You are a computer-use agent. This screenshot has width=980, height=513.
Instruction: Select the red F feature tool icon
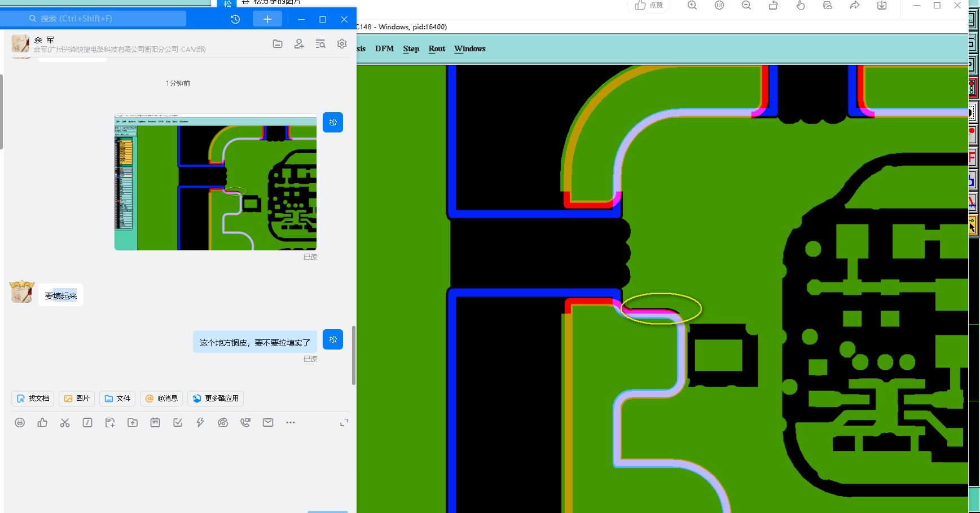point(972,157)
